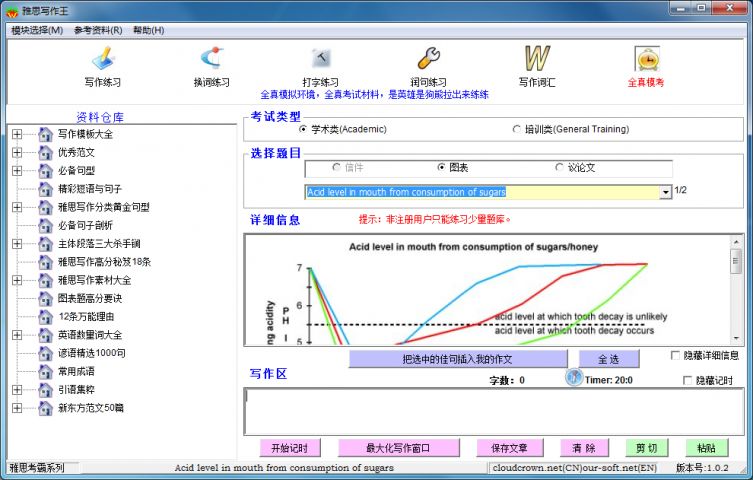The height and width of the screenshot is (480, 753).
Task: Open the 参考资料(R) menu
Action: [98, 30]
